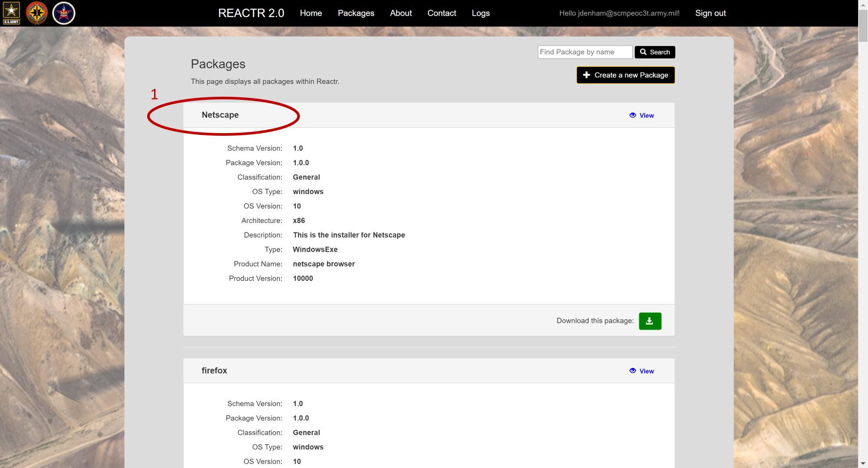
Task: Click the orange compass emblem logo
Action: click(x=37, y=13)
